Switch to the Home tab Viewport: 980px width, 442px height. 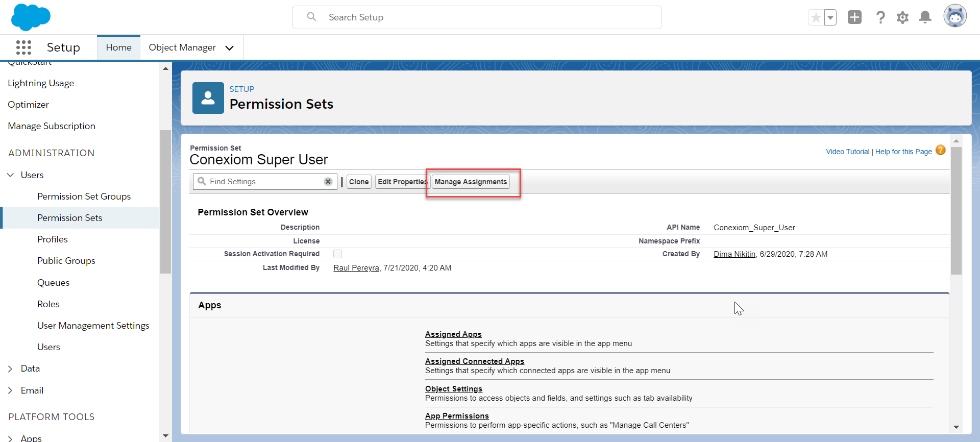(x=118, y=47)
